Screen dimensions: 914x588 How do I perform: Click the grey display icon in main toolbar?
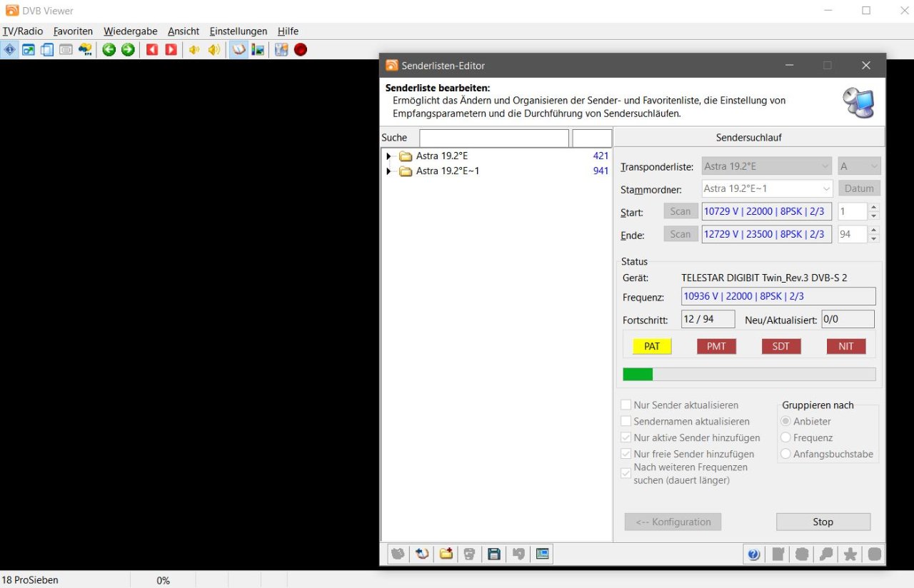point(66,50)
